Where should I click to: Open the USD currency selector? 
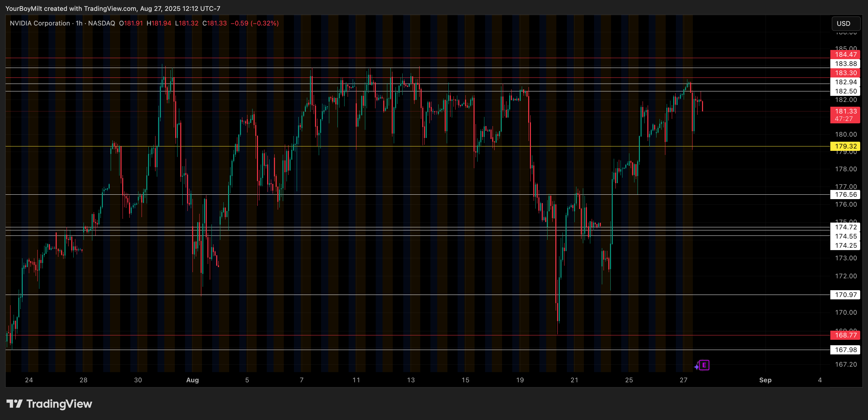coord(846,23)
